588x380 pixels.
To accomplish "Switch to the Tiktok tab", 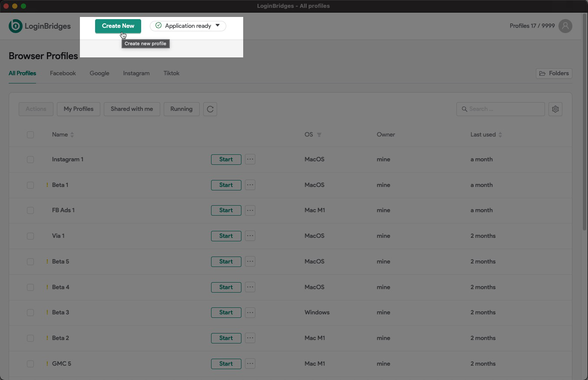I will click(171, 73).
